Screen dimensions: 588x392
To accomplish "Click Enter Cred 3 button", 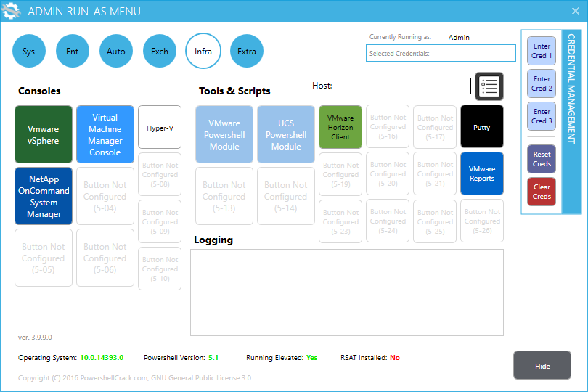I will 542,116.
